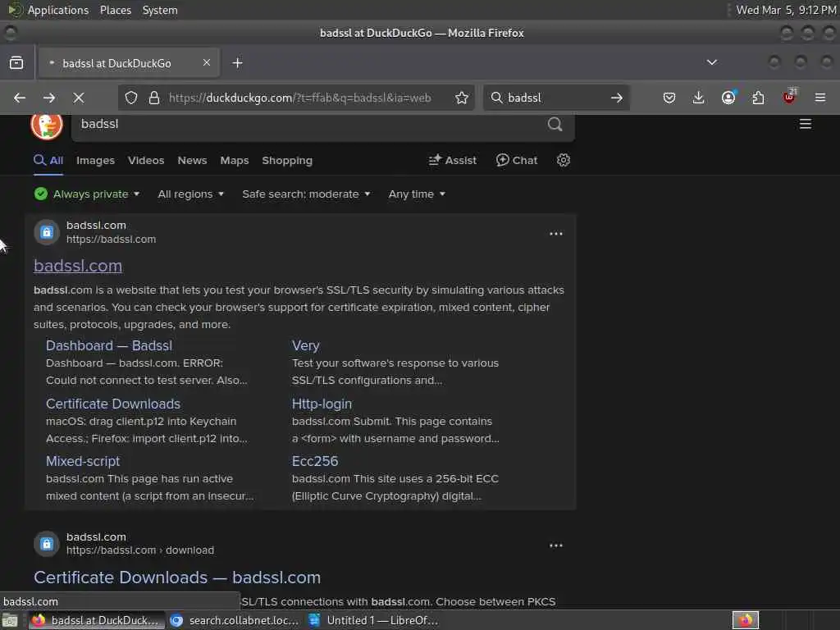Open Mixed-script sitelink
This screenshot has width=840, height=630.
pos(83,461)
